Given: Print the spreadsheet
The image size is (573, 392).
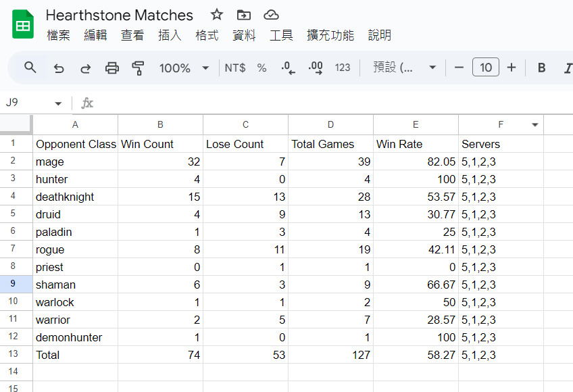Looking at the screenshot, I should (x=112, y=68).
